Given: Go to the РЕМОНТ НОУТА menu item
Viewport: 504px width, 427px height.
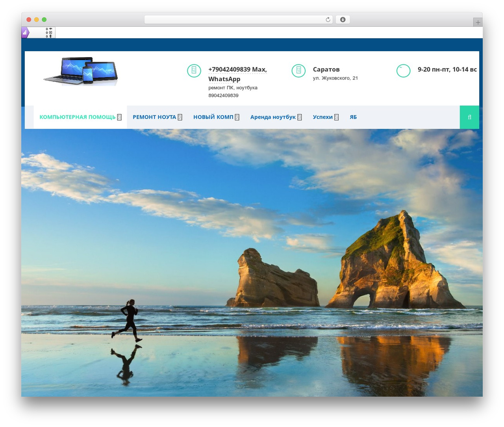Looking at the screenshot, I should pyautogui.click(x=154, y=117).
